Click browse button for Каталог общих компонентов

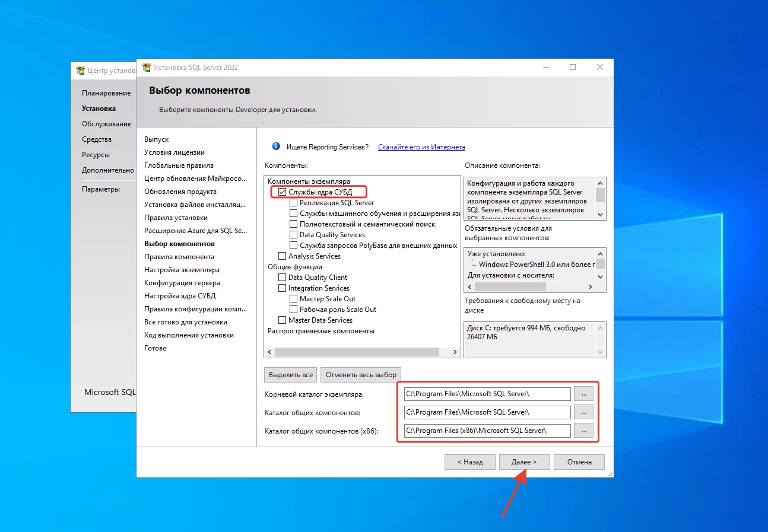[583, 412]
